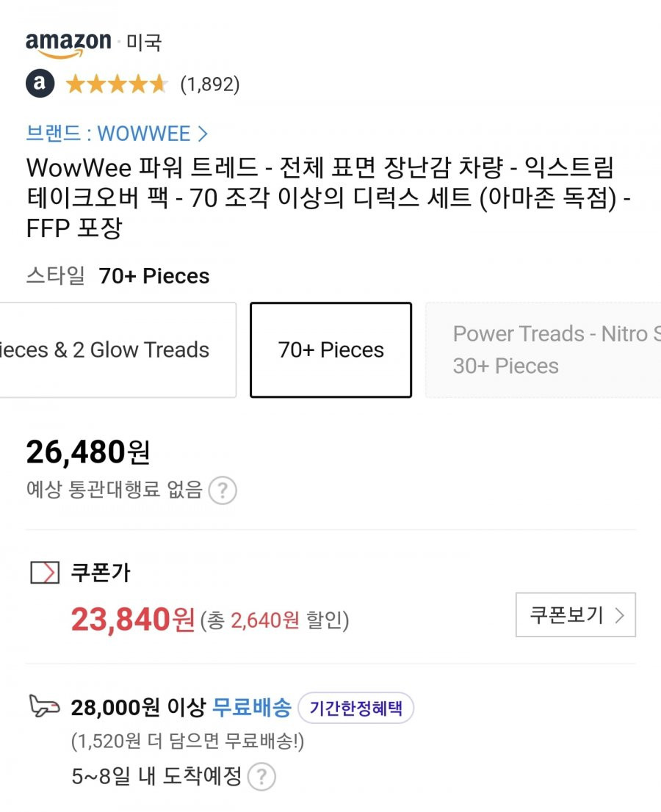Click the 기간한정혜택 limited-time badge
Viewport: 661px width, 812px height.
click(356, 708)
